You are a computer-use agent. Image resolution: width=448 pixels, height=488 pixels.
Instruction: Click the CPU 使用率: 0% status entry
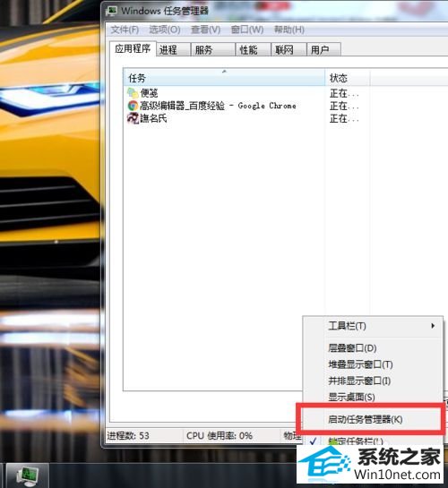(220, 436)
